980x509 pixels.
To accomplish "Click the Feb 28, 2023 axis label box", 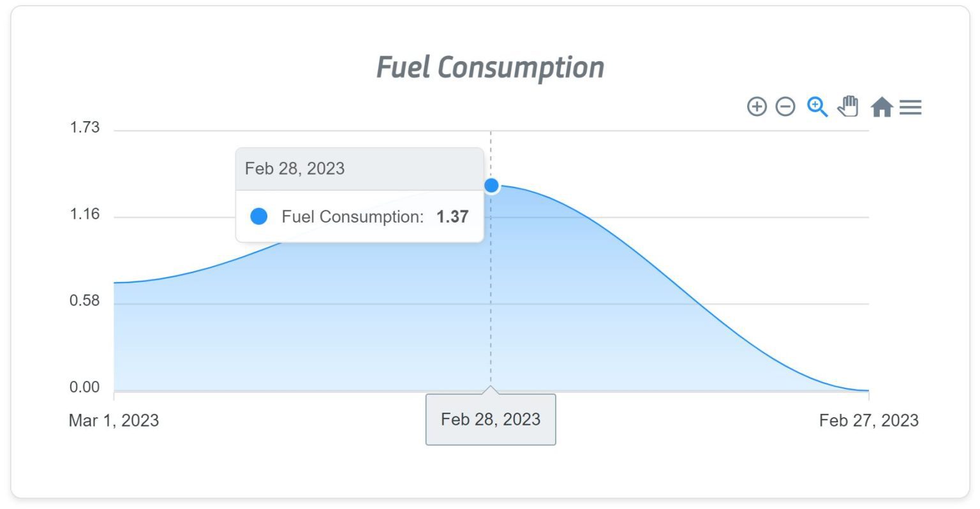I will tap(490, 419).
